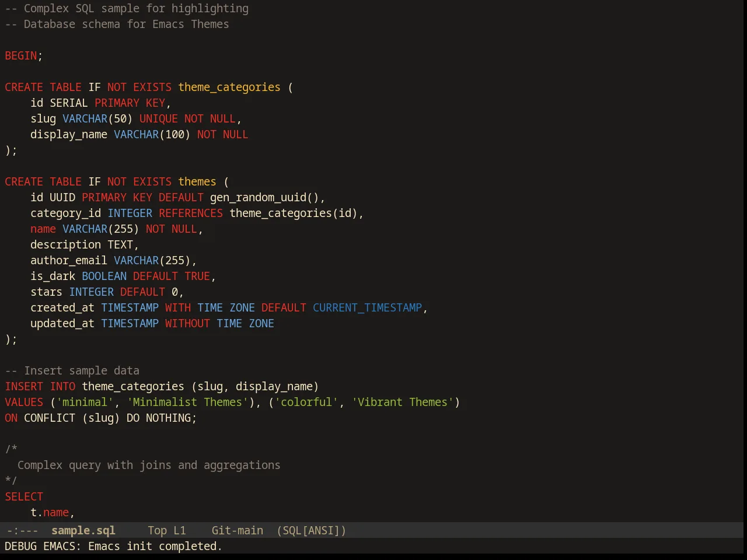747x560 pixels.
Task: Click the Top position indicator in mode line
Action: [x=157, y=530]
